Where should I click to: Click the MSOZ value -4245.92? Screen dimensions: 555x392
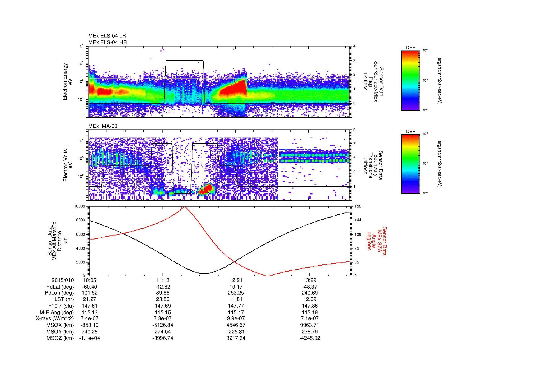pyautogui.click(x=310, y=338)
